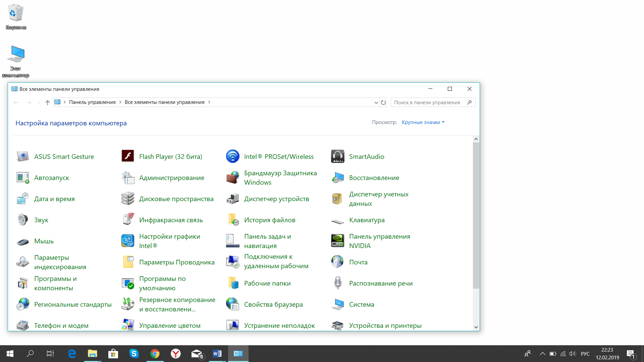The height and width of the screenshot is (362, 644).
Task: Expand chevron after Панель управления breadcrumb
Action: coord(120,102)
